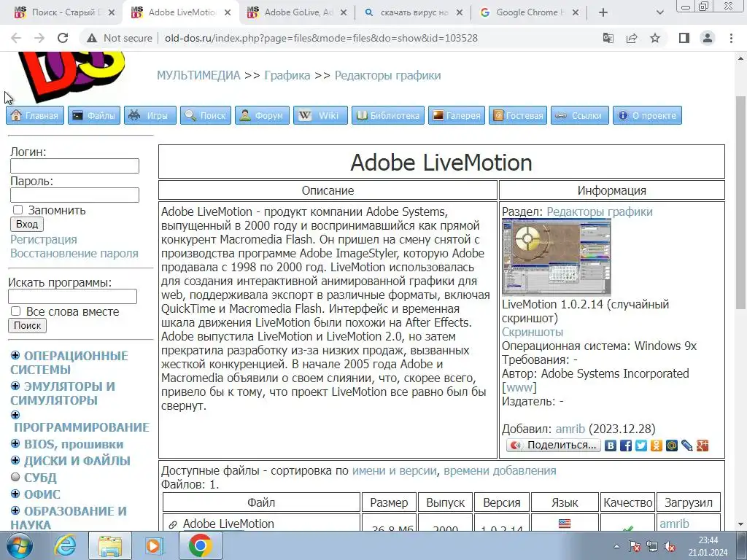The width and height of the screenshot is (747, 560).
Task: Follow the Регистрация link
Action: (x=43, y=239)
